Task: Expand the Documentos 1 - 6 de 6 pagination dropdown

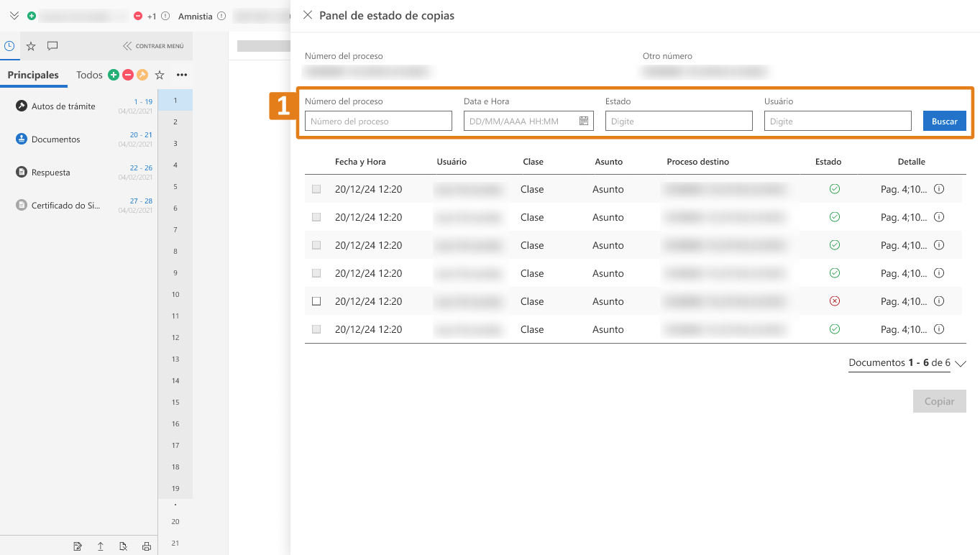Action: pos(961,364)
